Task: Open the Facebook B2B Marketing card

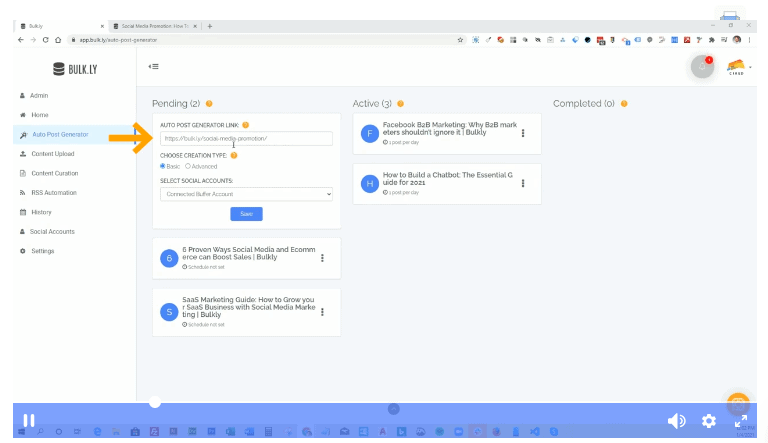Action: coord(447,134)
